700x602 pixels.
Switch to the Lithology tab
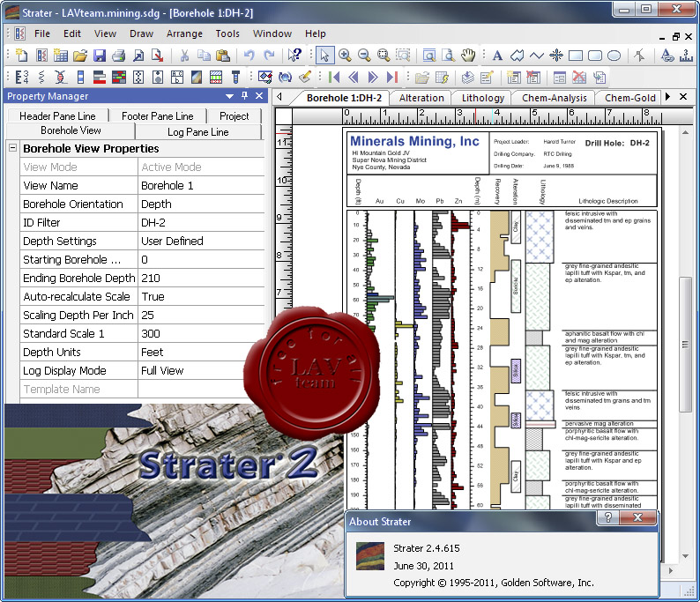click(x=482, y=98)
